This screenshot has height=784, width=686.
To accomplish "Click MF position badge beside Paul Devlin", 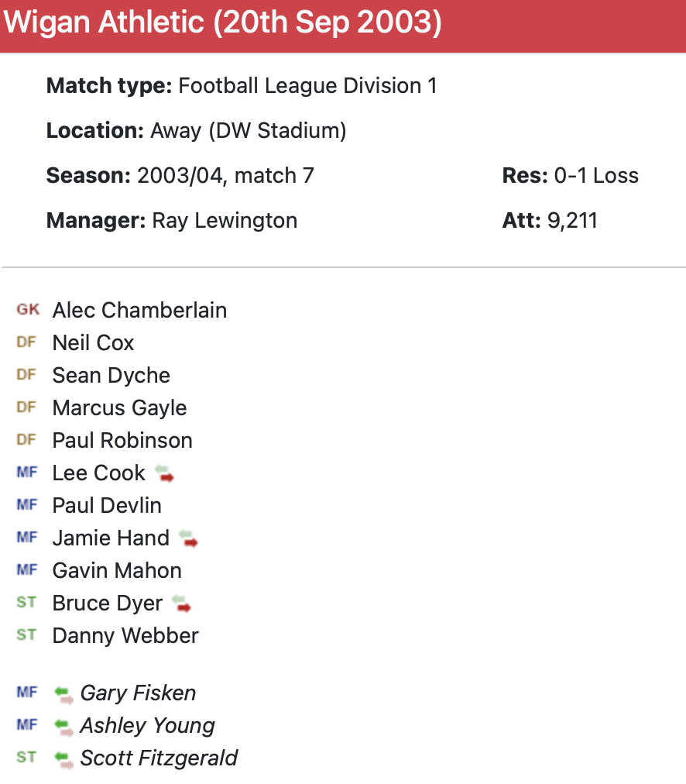I will click(x=26, y=505).
